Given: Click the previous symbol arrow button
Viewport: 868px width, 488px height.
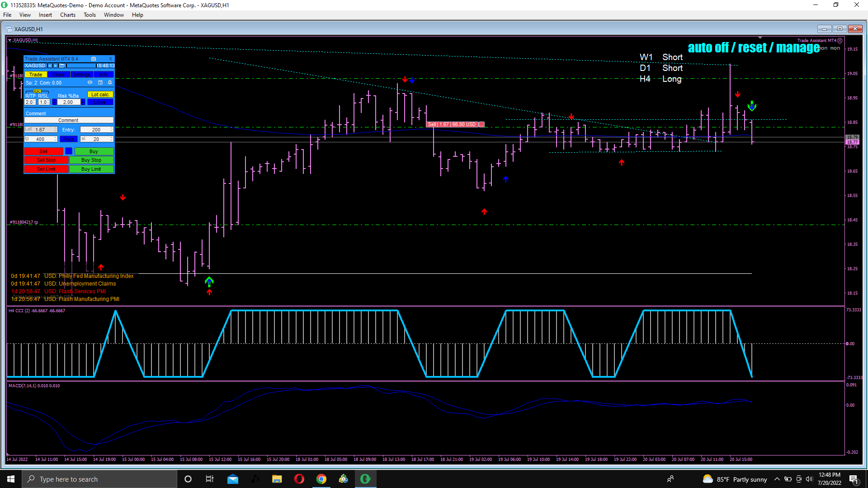Looking at the screenshot, I should point(50,66).
